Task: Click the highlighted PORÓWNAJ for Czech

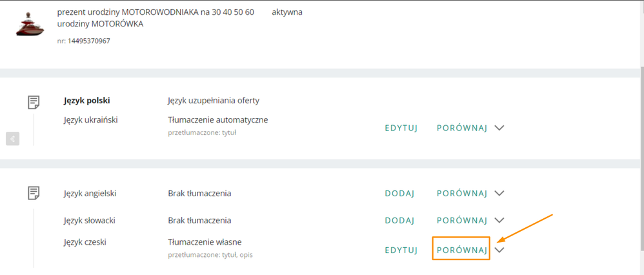Action: coord(461,250)
